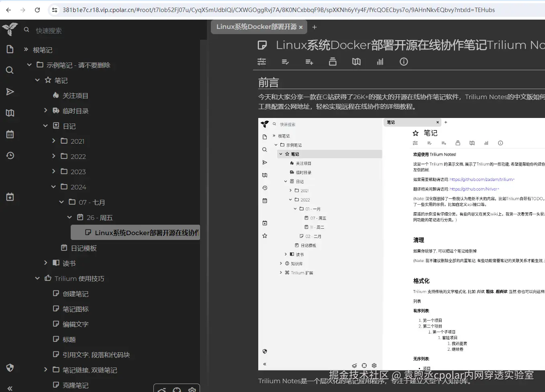Viewport: 545px width, 392px height.
Task: Open today's journal note launcher icon
Action: (10, 197)
